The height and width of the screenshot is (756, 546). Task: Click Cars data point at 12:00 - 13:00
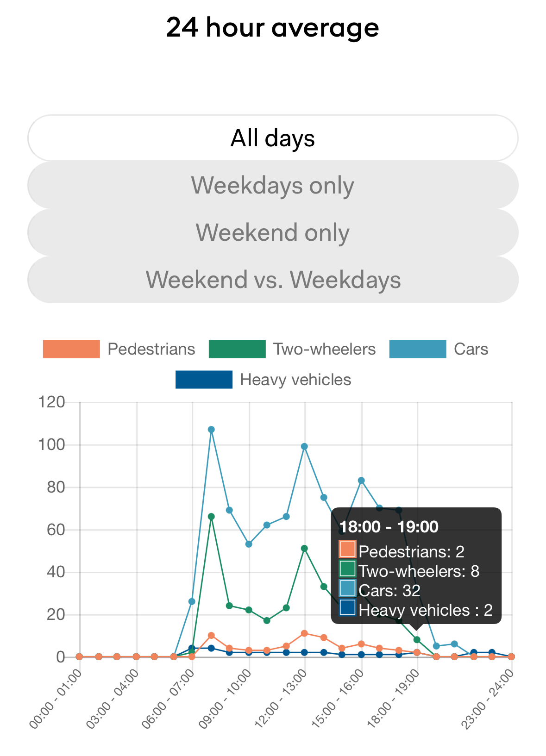(304, 446)
